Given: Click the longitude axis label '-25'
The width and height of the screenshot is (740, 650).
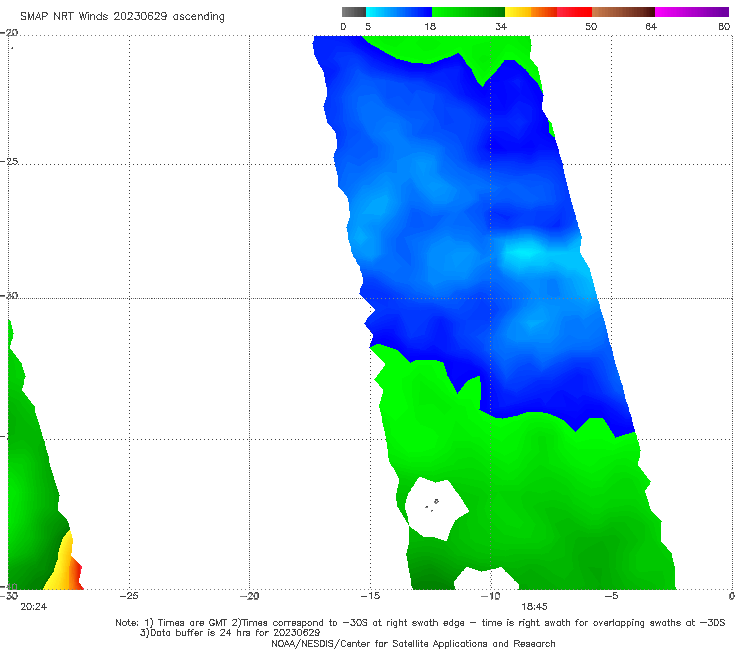Looking at the screenshot, I should coord(129,596).
